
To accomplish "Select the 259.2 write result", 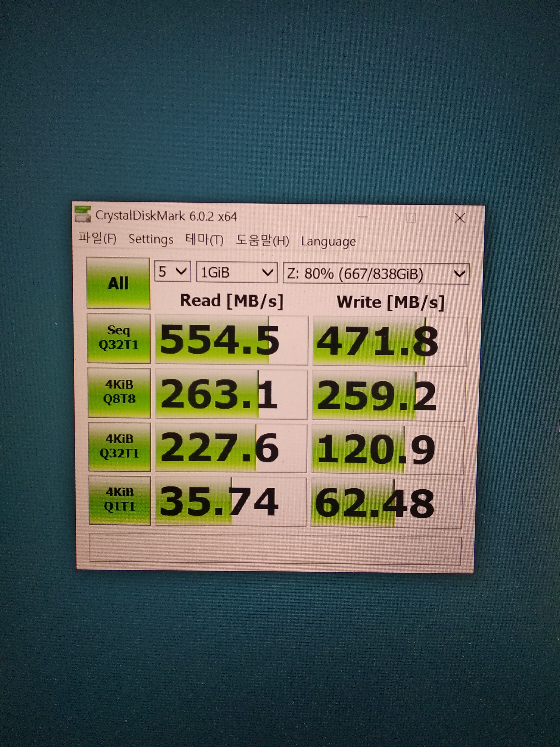I will tap(389, 396).
